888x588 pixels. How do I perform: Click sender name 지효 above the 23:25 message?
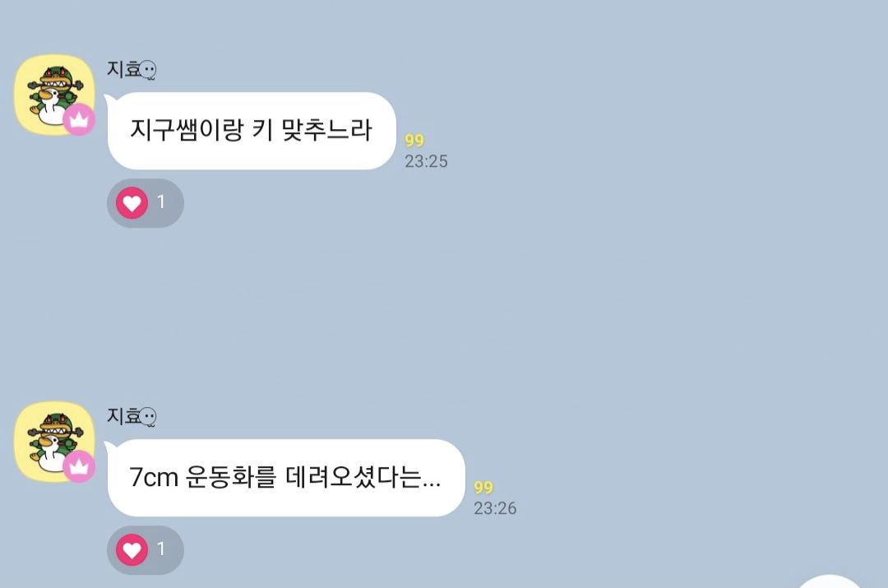(x=123, y=69)
